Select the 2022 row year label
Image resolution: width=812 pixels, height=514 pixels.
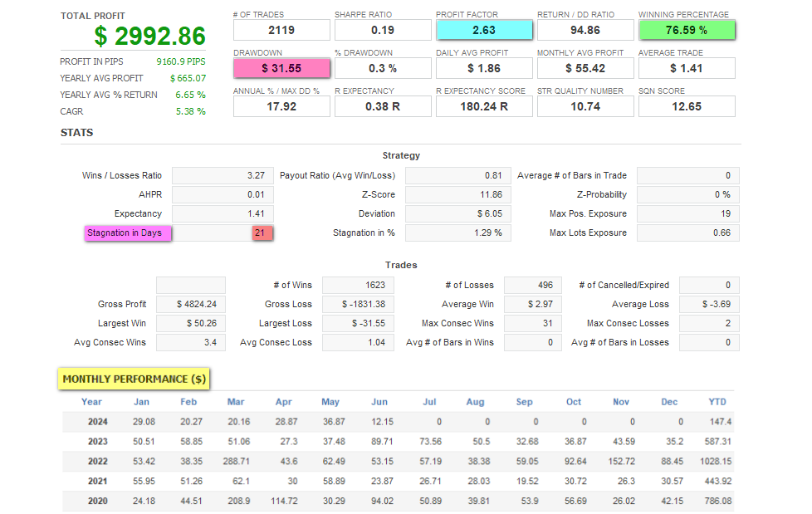click(x=97, y=462)
